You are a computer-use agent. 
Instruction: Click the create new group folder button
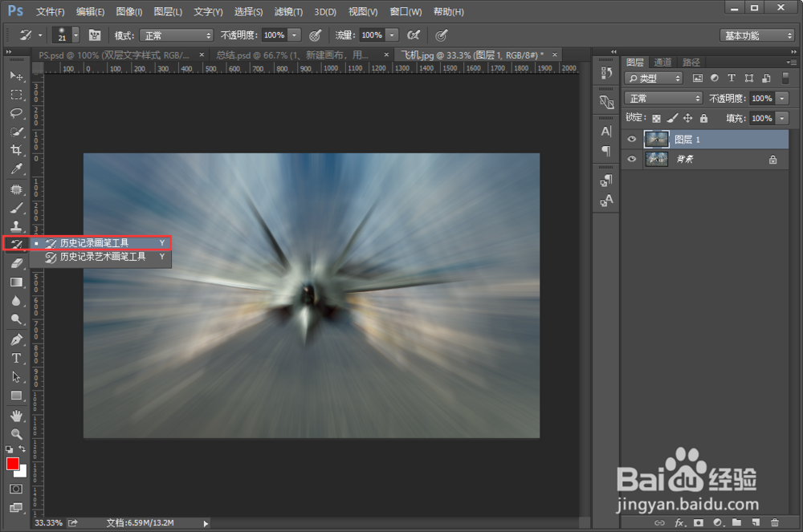pos(736,522)
